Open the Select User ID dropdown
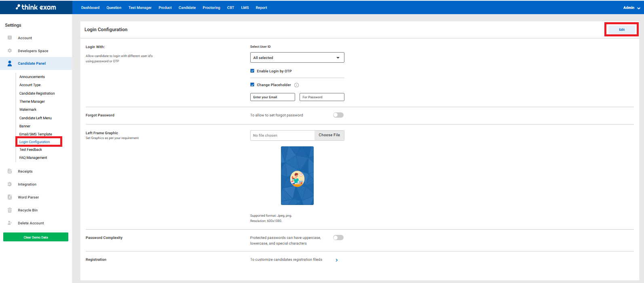644x283 pixels. tap(297, 58)
